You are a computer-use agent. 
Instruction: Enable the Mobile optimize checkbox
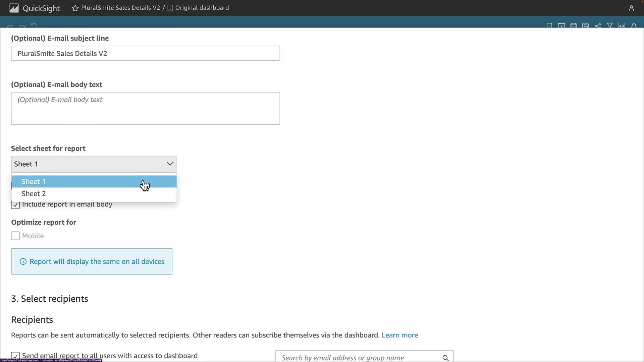15,236
